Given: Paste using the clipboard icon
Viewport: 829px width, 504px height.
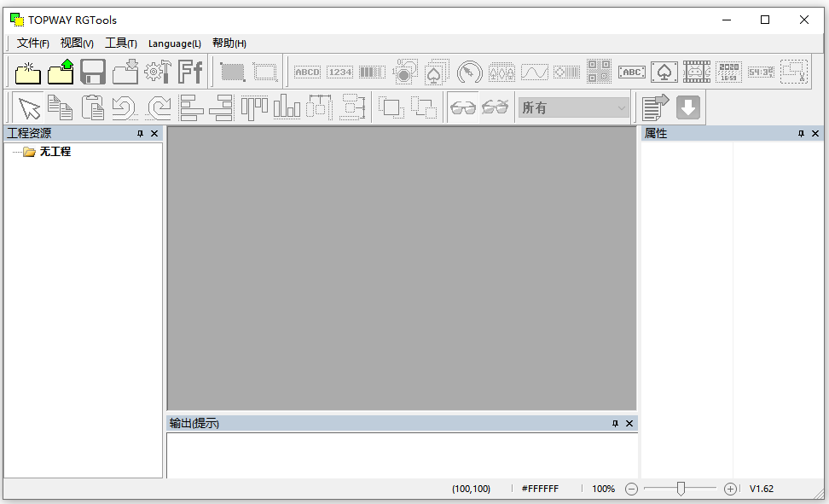Looking at the screenshot, I should (x=93, y=108).
